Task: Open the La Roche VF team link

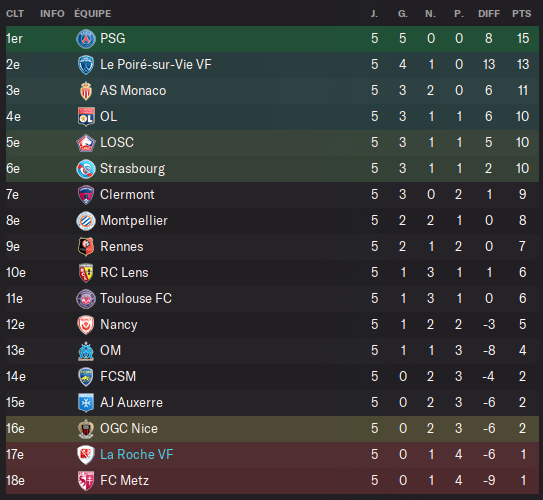Action: [x=136, y=455]
